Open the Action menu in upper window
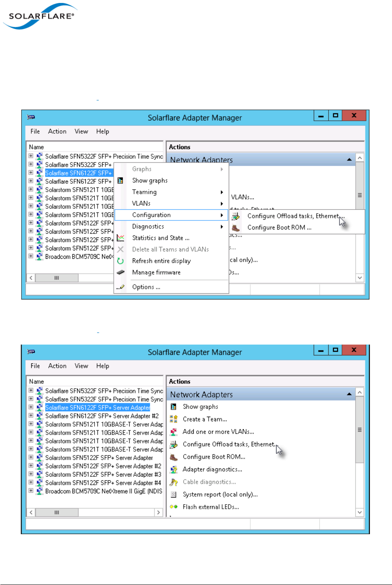Image resolution: width=392 pixels, height=585 pixels. click(57, 131)
